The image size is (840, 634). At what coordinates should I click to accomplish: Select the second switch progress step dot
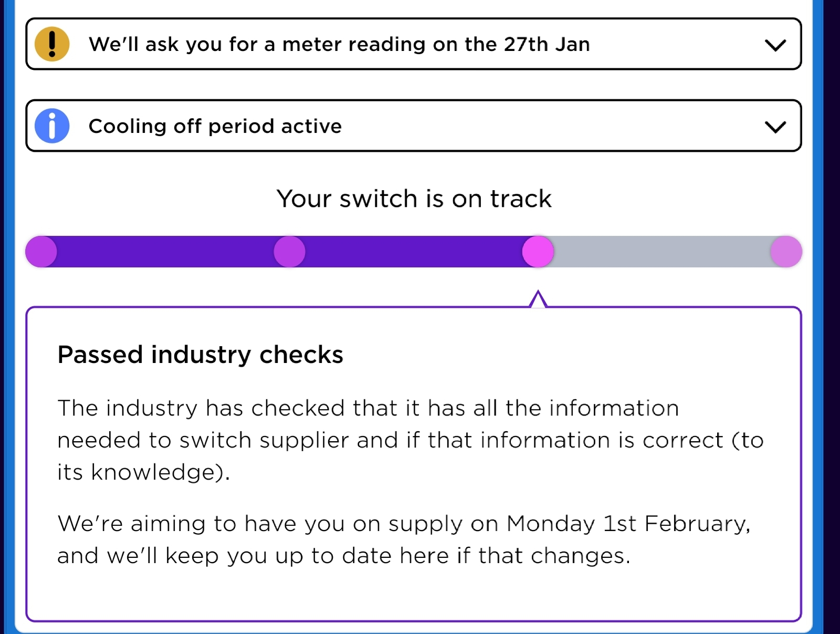coord(289,252)
